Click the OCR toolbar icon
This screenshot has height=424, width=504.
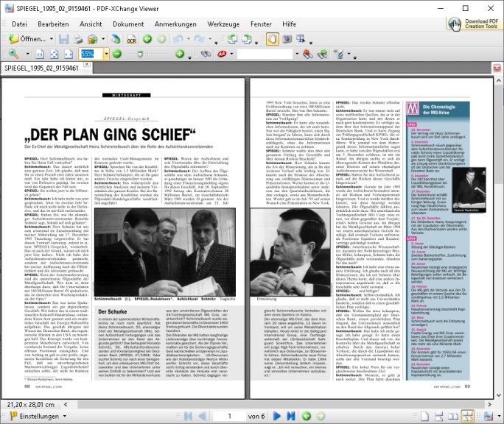click(x=130, y=38)
